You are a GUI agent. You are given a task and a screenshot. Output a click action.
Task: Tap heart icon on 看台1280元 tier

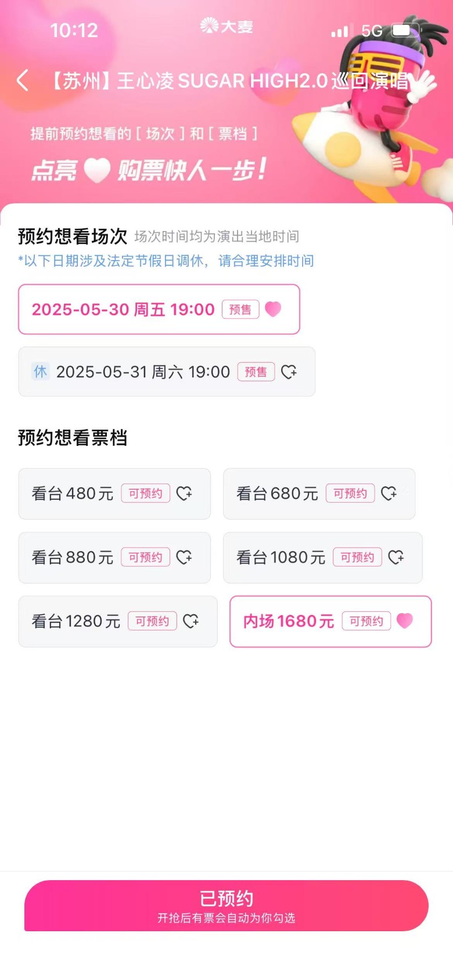tap(190, 621)
